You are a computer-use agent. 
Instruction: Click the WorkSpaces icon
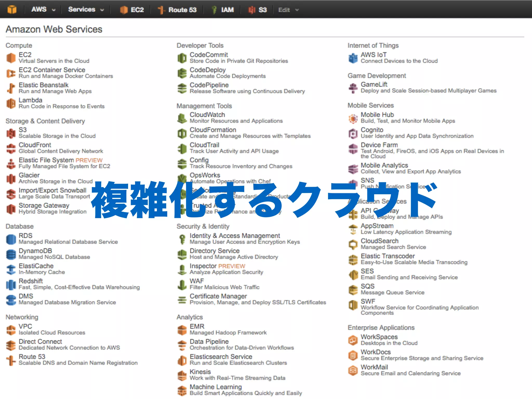[x=353, y=340]
